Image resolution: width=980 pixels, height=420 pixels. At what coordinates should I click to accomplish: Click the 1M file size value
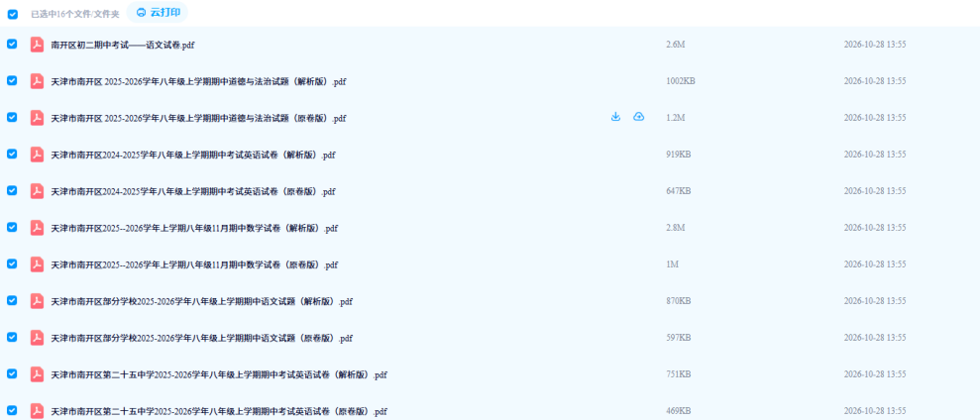pos(673,264)
